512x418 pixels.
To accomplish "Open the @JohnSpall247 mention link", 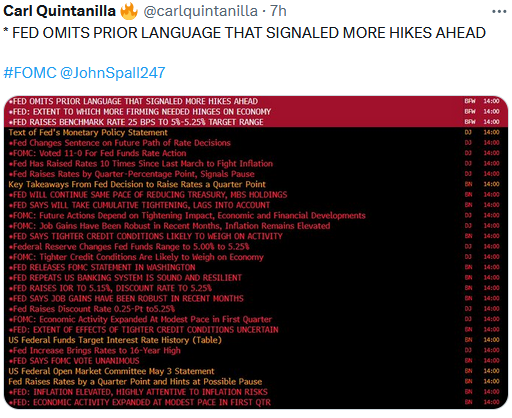I will [x=113, y=73].
